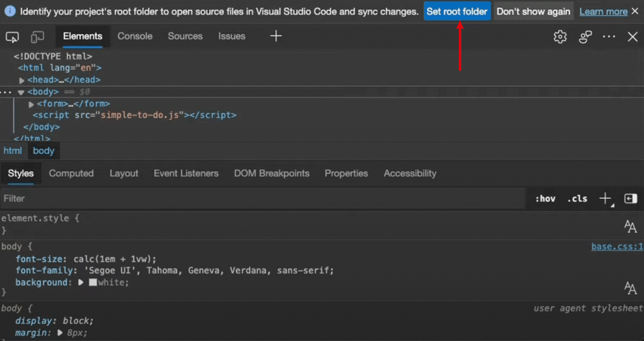
Task: Dismiss the root folder info bar
Action: 636,12
